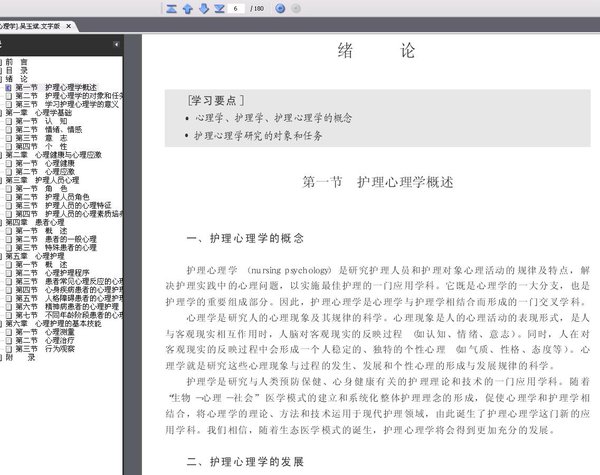Go to the previous page with up arrow

point(188,8)
